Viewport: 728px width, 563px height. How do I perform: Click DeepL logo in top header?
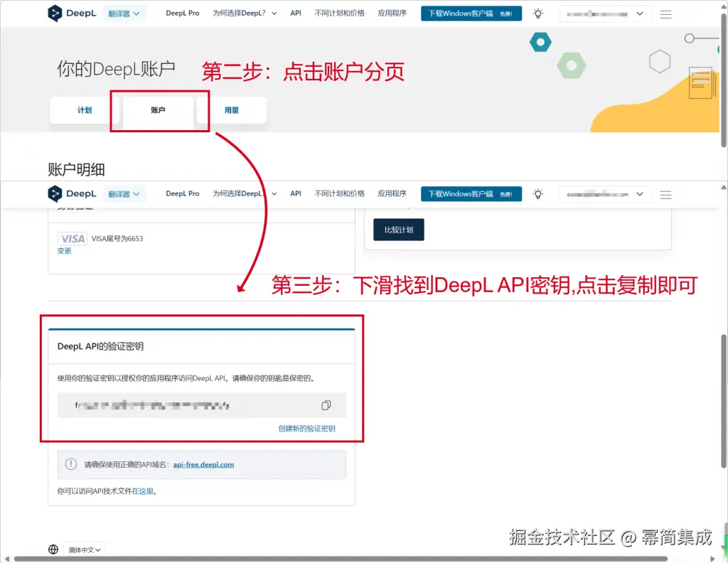(72, 14)
